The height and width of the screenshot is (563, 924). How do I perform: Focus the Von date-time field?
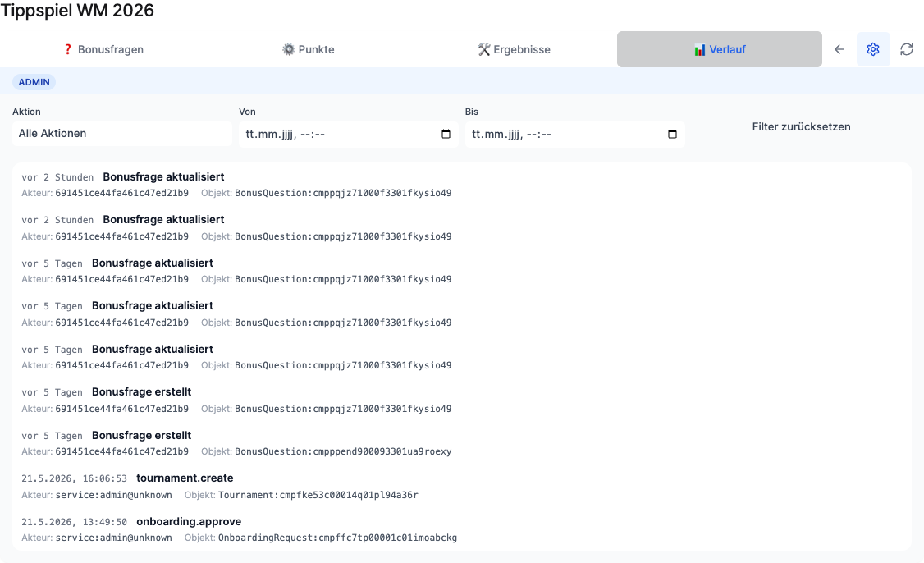(x=348, y=134)
